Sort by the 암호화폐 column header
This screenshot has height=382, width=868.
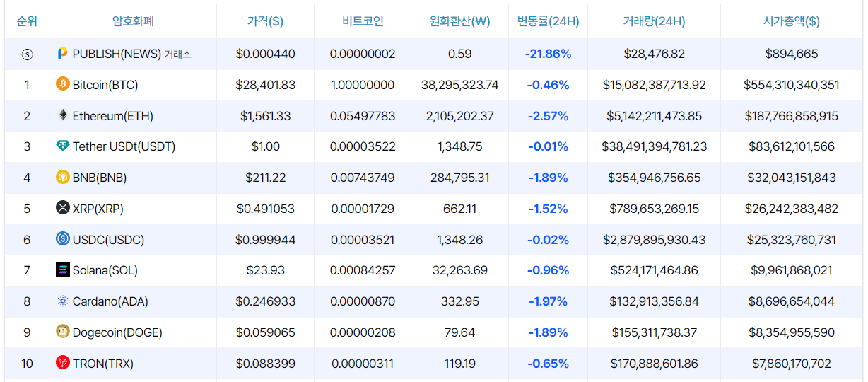point(133,21)
